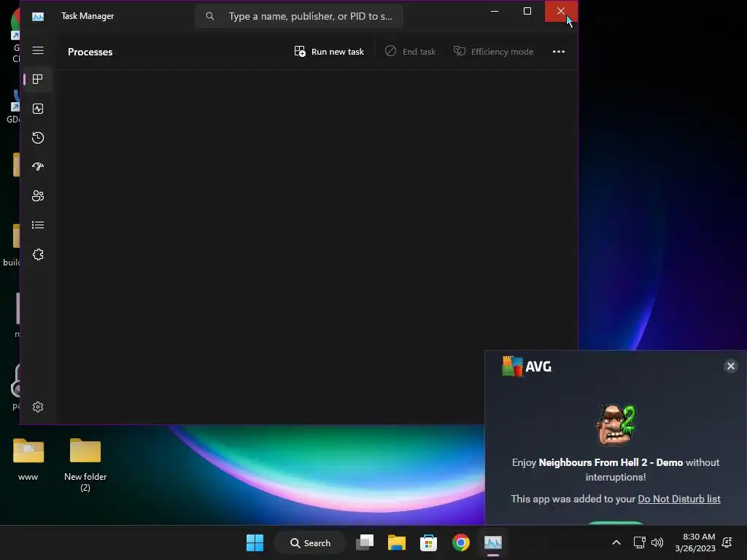Open the Startup apps page icon
This screenshot has height=560, width=747.
click(38, 167)
